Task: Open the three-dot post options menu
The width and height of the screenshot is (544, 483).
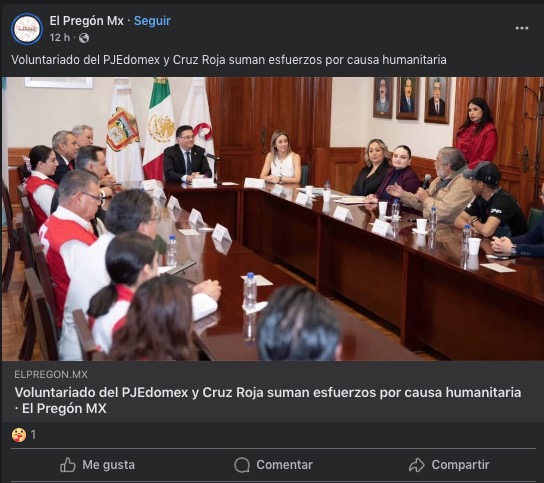Action: (x=521, y=28)
